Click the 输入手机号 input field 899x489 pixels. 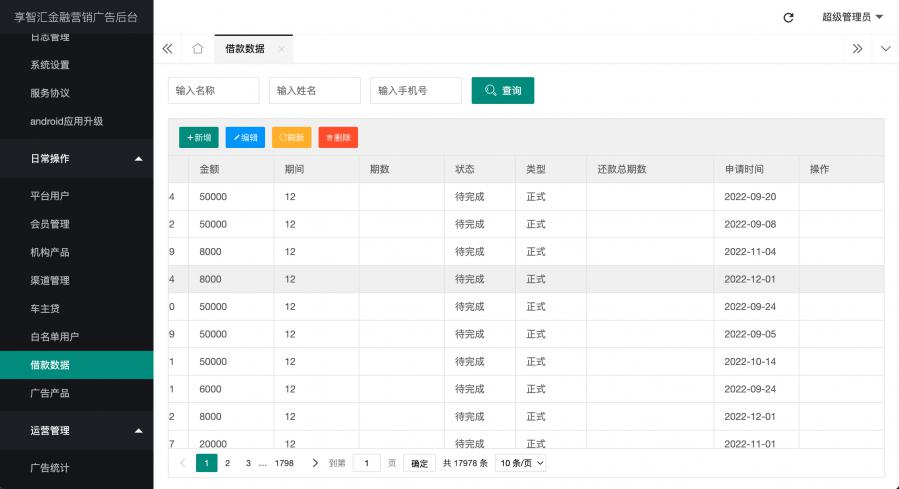[x=415, y=90]
